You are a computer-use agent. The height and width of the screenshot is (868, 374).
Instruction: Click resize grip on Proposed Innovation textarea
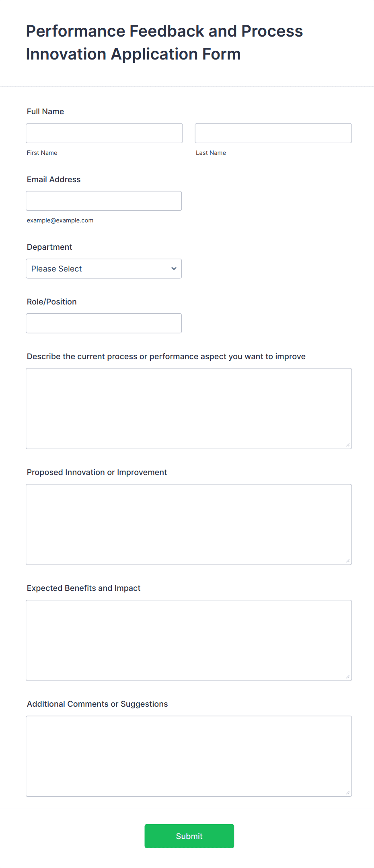click(x=348, y=561)
